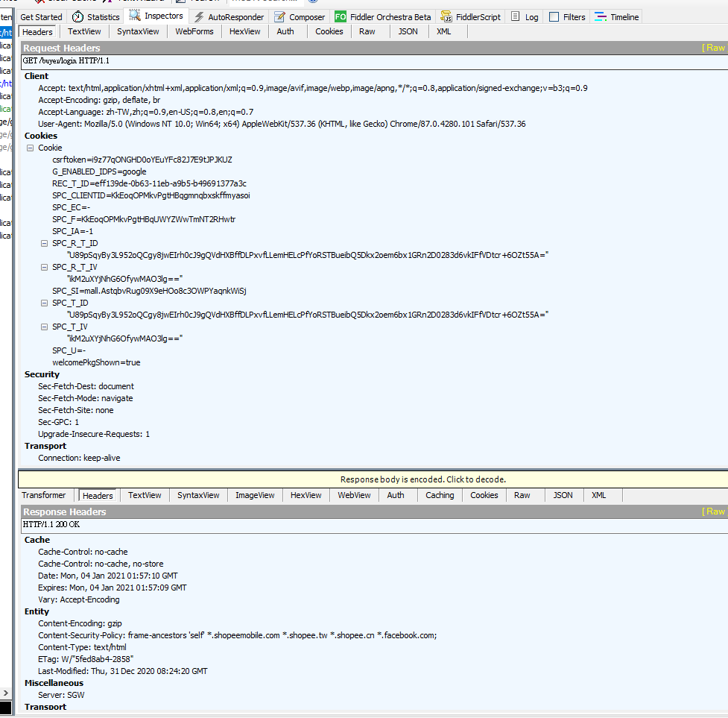Select the Accept-Language header row

coord(146,113)
